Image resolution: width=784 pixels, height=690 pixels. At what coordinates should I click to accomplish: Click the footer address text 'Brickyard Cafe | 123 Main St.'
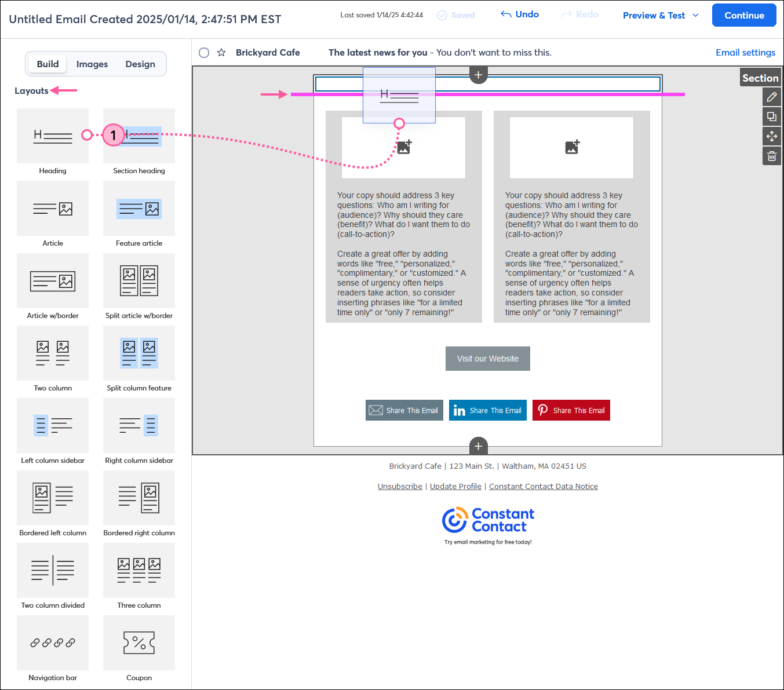coord(442,466)
